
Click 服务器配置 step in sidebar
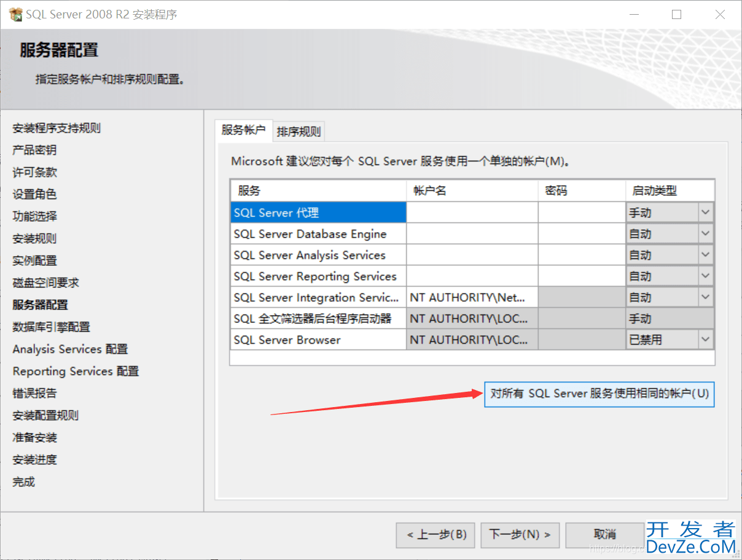coord(40,305)
